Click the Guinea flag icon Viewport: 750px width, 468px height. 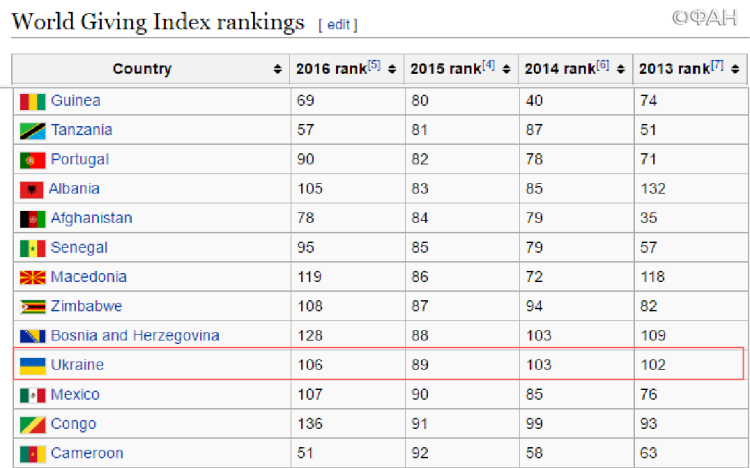(32, 101)
